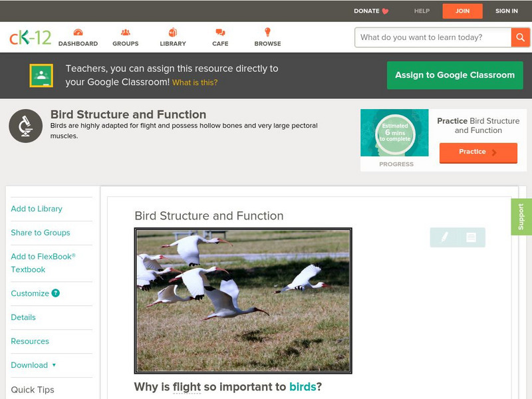This screenshot has height=399, width=532.
Task: Open the Cafe chat bubbles icon
Action: pos(220,32)
